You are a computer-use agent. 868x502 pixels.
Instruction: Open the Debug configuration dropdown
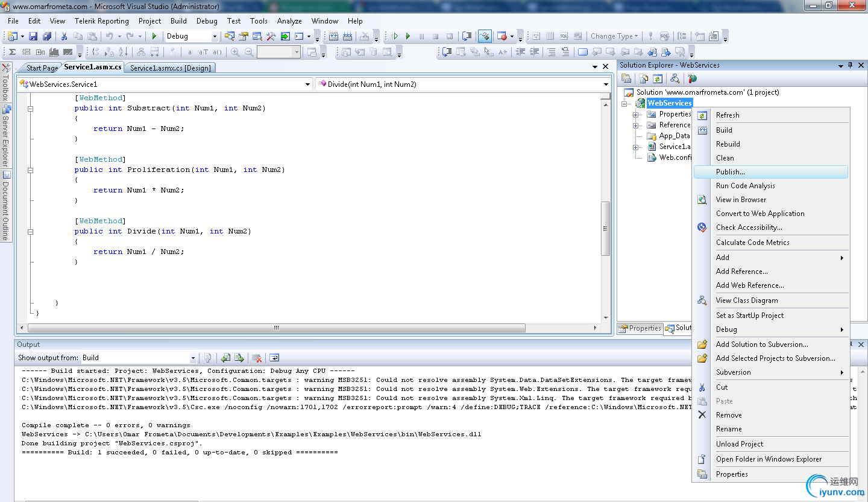click(x=215, y=36)
